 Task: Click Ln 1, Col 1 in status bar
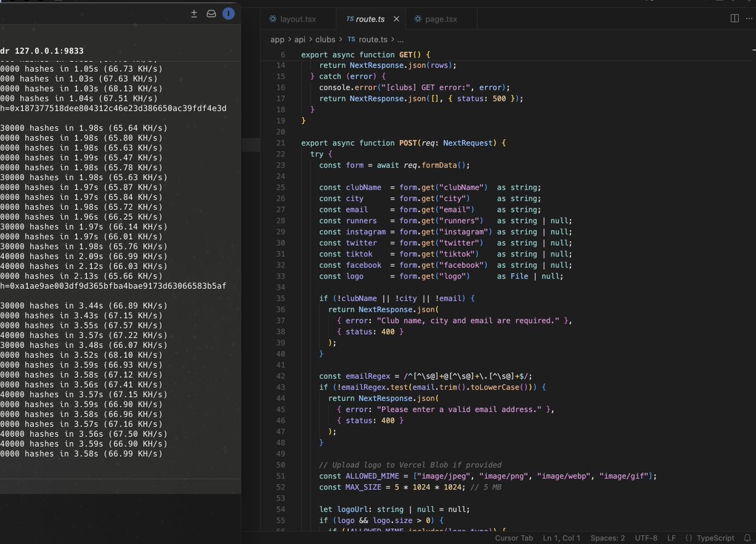tap(562, 538)
